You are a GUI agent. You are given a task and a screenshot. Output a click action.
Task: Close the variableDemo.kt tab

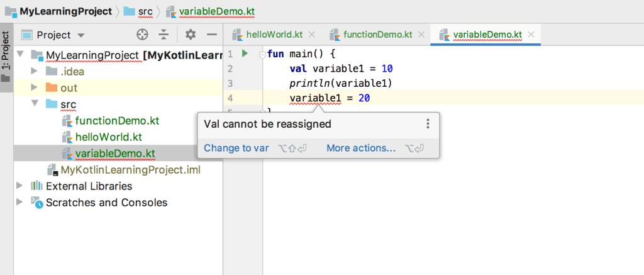531,35
